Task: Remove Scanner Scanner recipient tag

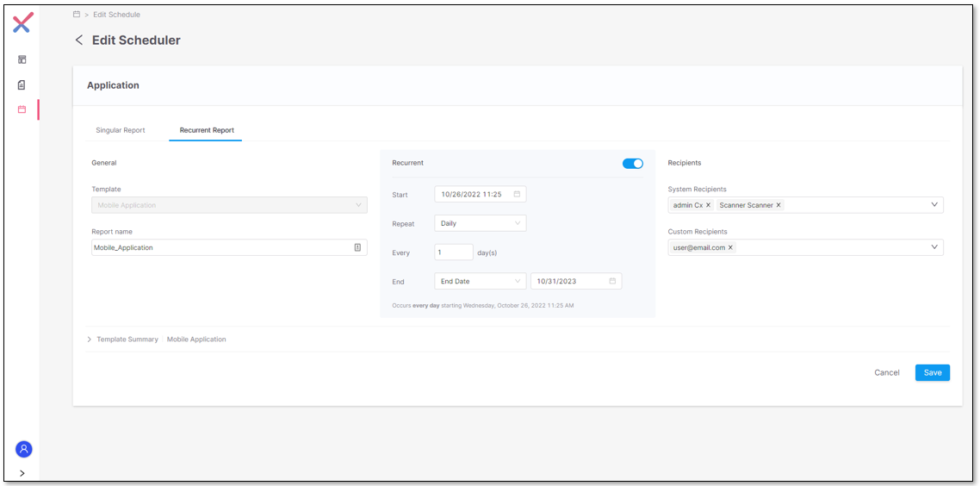Action: point(778,205)
